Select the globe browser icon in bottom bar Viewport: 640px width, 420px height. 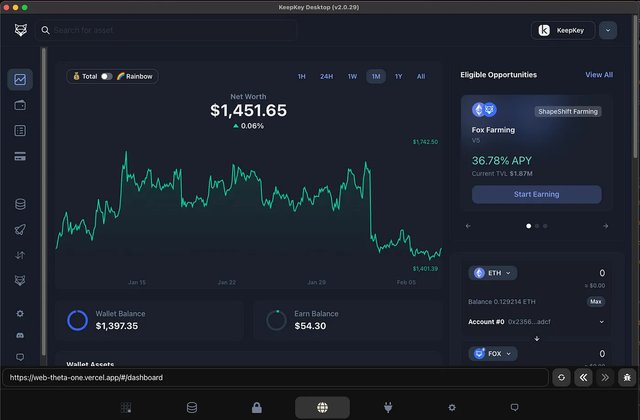point(322,407)
